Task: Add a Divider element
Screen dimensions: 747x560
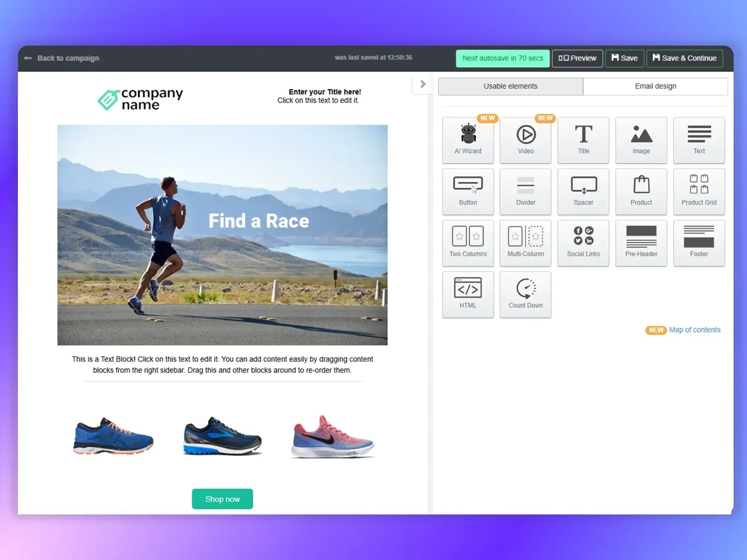Action: [x=525, y=192]
